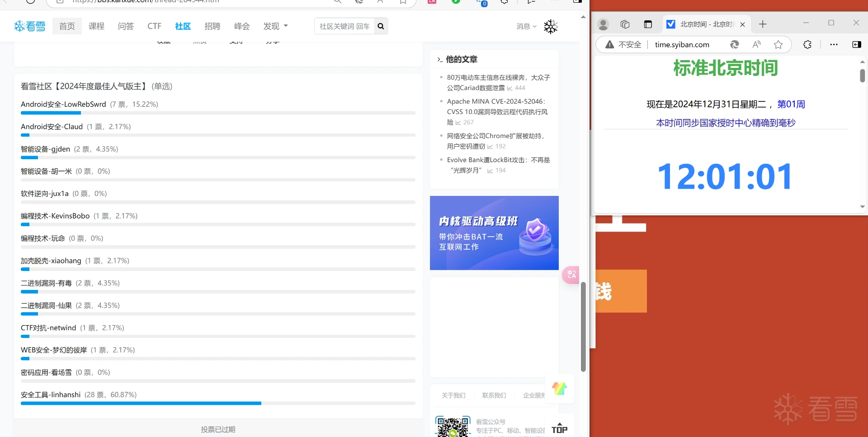Go to 首页 nav item
The width and height of the screenshot is (868, 437).
(x=67, y=26)
